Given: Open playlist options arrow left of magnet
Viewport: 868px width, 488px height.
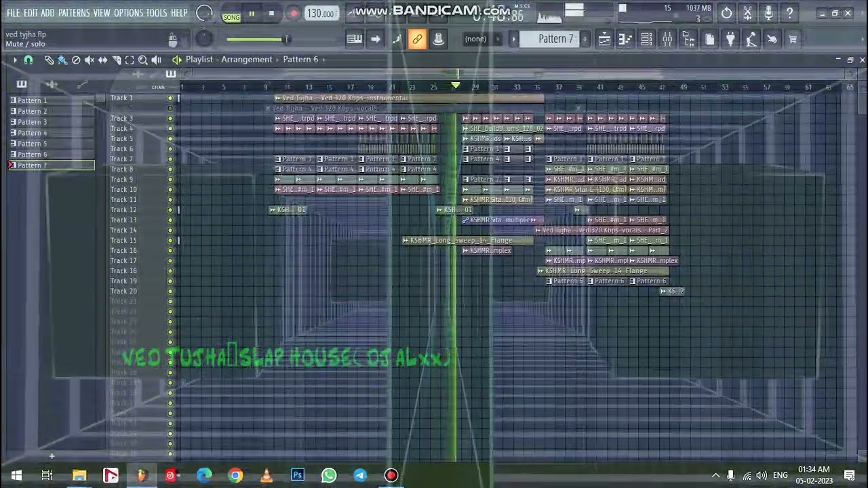Looking at the screenshot, I should tap(15, 60).
